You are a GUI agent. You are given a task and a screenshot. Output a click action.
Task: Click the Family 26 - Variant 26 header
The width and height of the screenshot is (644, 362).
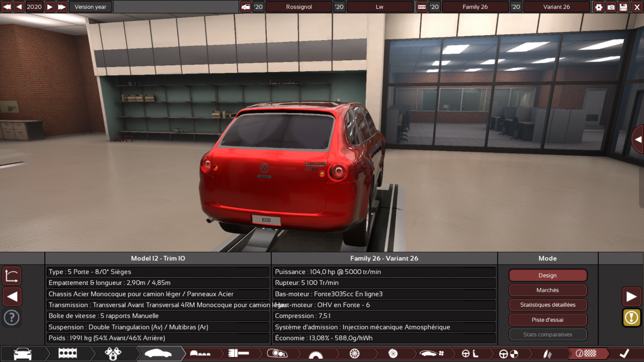pyautogui.click(x=384, y=258)
